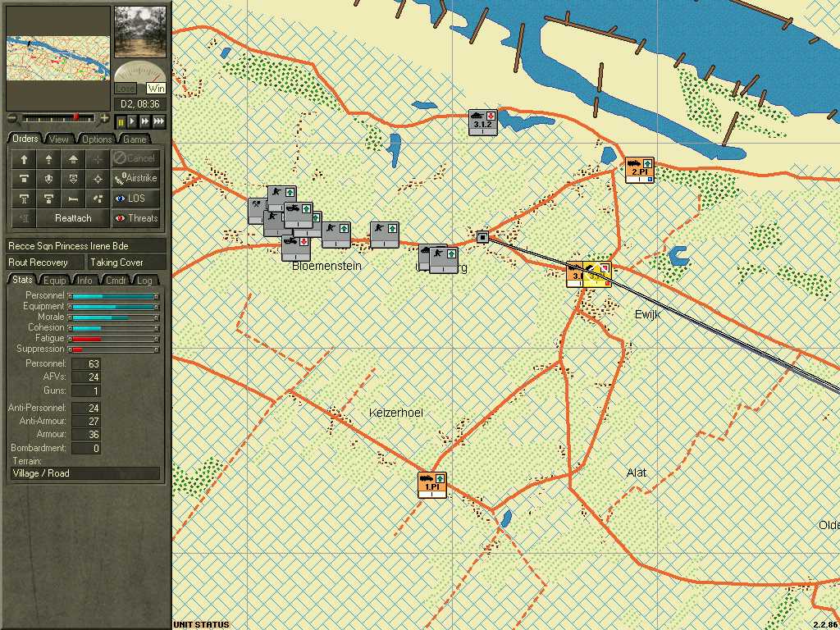The image size is (840, 630).
Task: Show the Log tab
Action: pyautogui.click(x=144, y=281)
